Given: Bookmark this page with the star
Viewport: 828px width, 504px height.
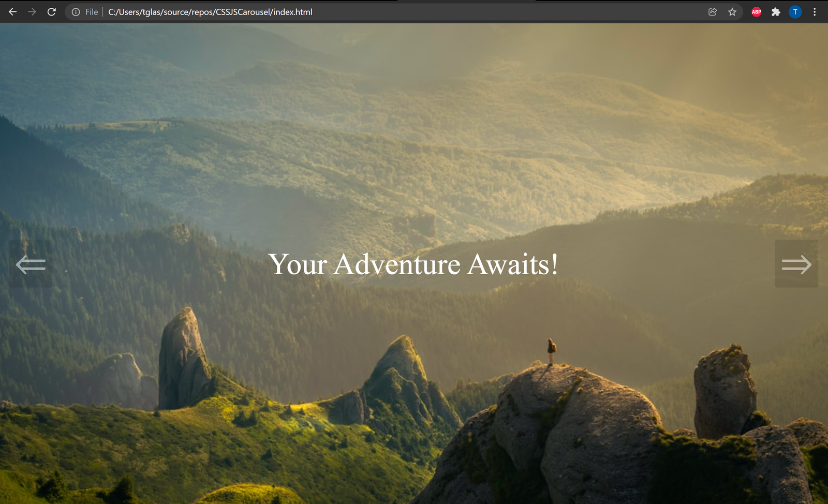Looking at the screenshot, I should coord(732,12).
